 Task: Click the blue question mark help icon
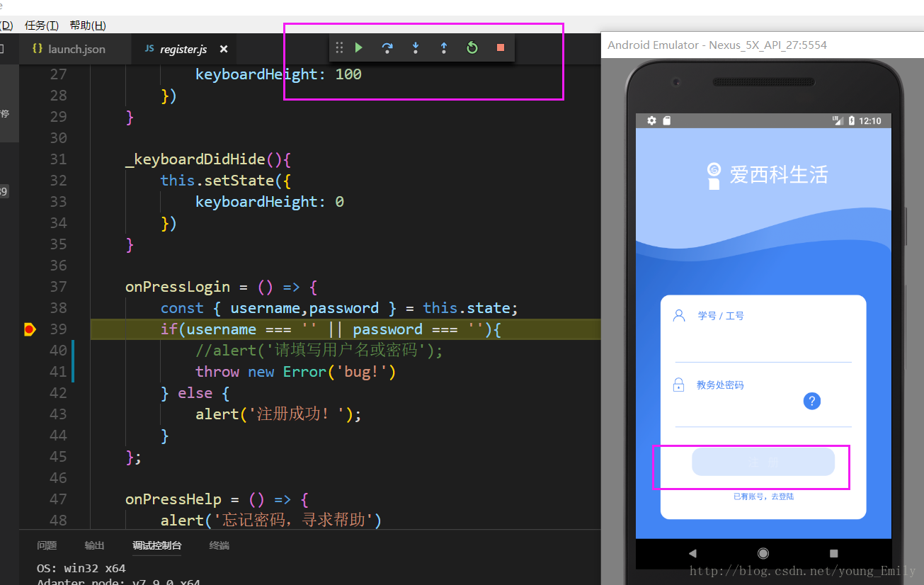(811, 401)
